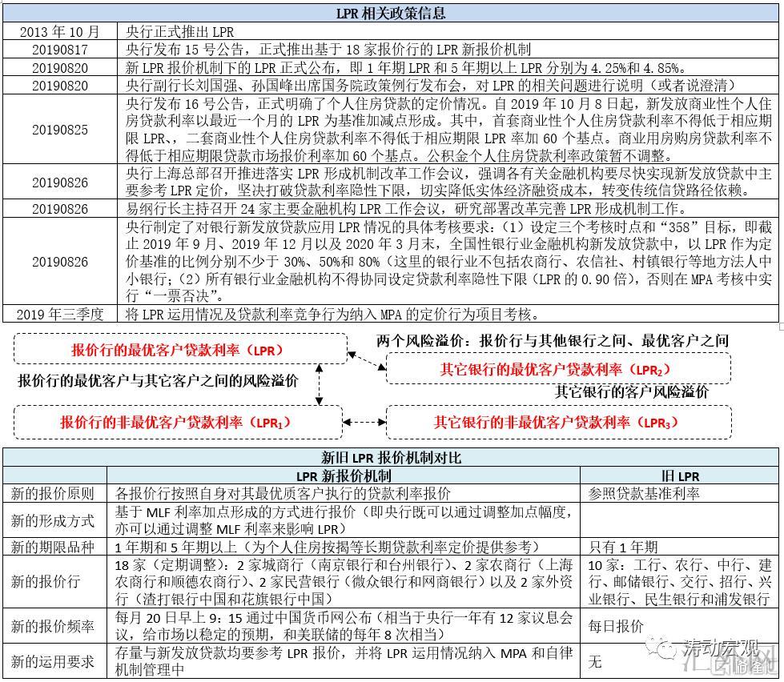The height and width of the screenshot is (682, 784).
Task: Select the 新旧LPR报价机制对比 table title
Action: [390, 458]
